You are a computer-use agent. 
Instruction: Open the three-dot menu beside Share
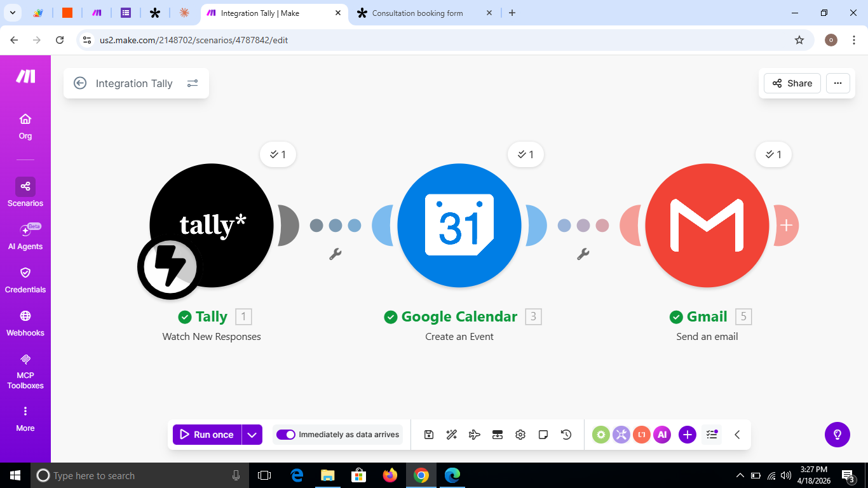[x=837, y=83]
